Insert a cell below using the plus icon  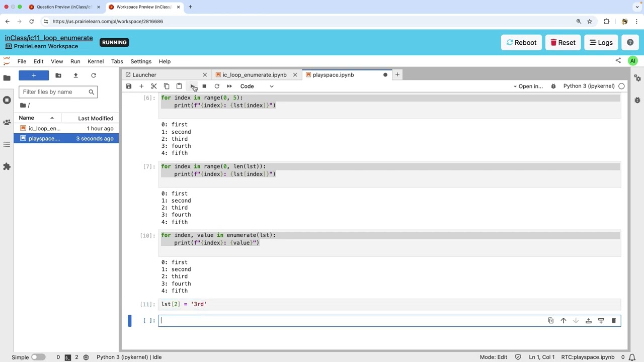[x=141, y=86]
